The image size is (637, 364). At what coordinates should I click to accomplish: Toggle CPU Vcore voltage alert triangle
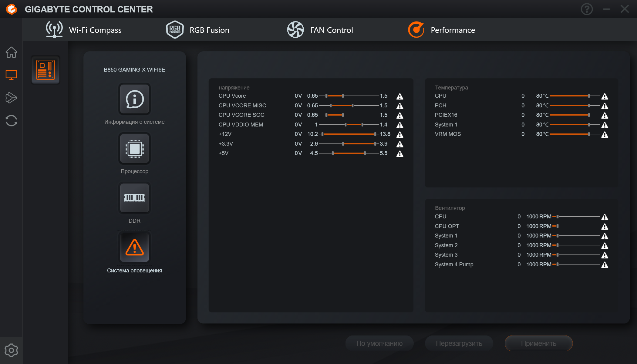pos(400,96)
